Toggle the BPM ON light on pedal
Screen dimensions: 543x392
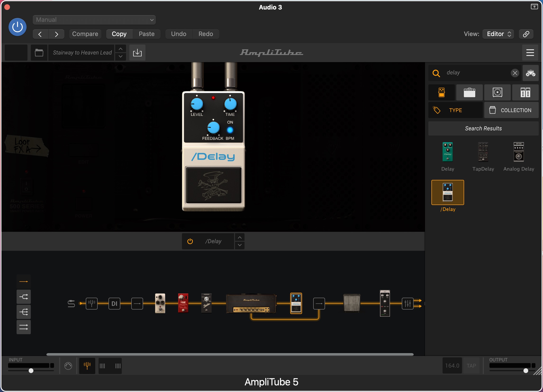coord(230,130)
